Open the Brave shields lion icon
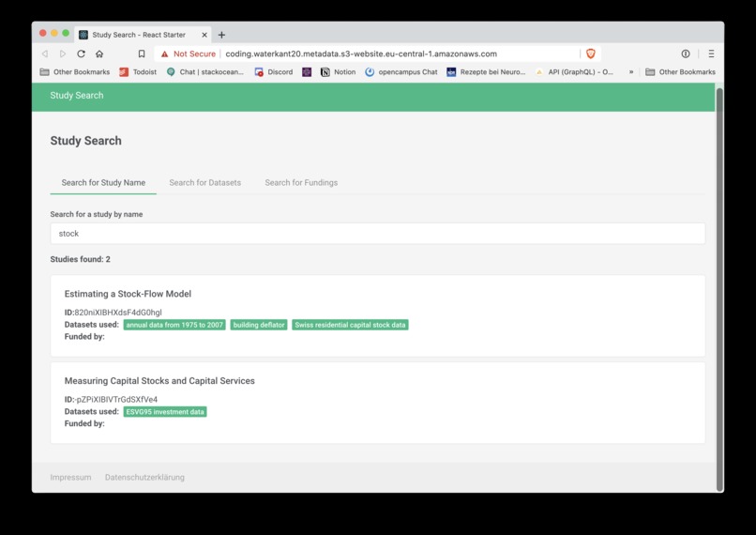756x535 pixels. click(591, 53)
